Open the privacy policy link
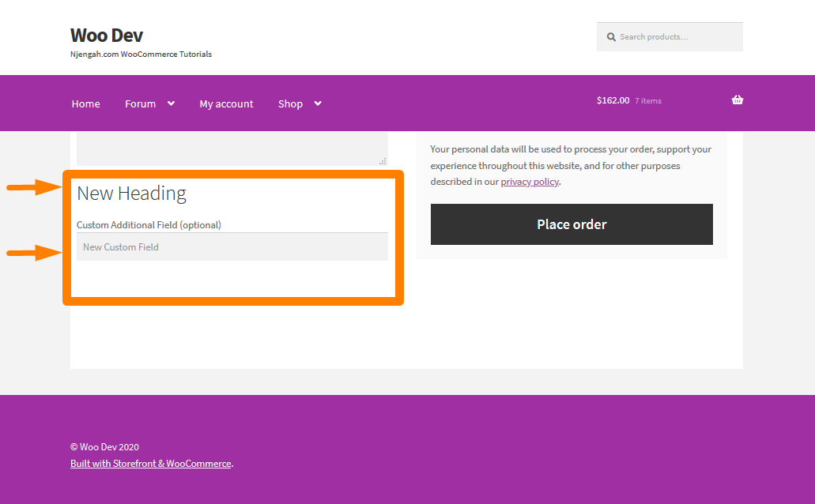815x504 pixels. 530,182
